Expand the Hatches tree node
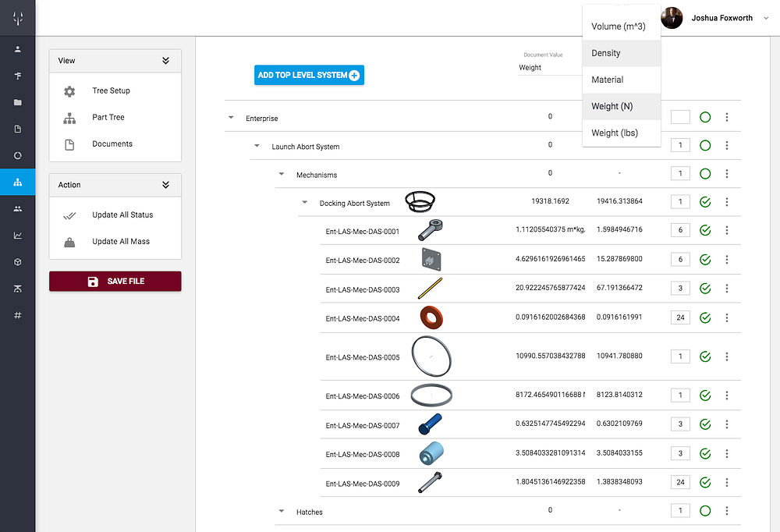780x532 pixels. [x=281, y=512]
